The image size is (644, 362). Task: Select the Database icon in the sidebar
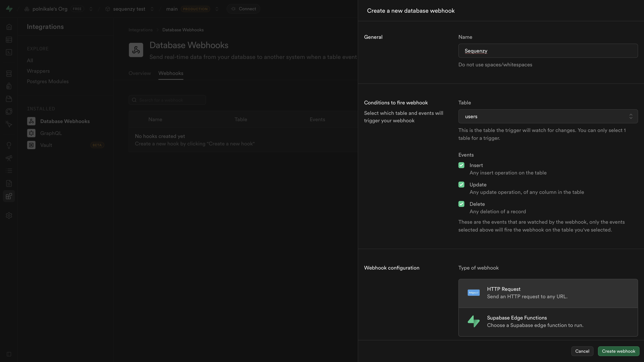click(x=9, y=73)
